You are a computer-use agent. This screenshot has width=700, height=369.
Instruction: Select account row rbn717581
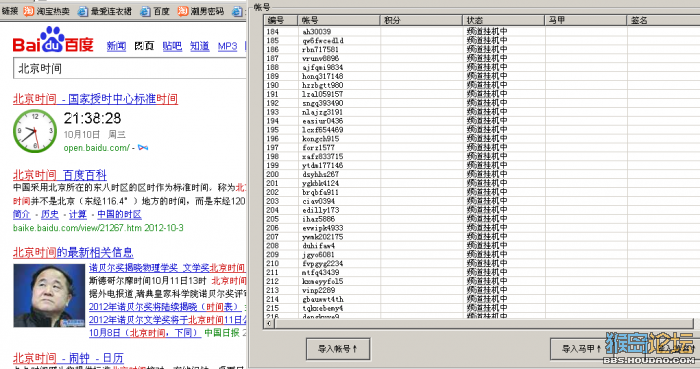point(482,50)
